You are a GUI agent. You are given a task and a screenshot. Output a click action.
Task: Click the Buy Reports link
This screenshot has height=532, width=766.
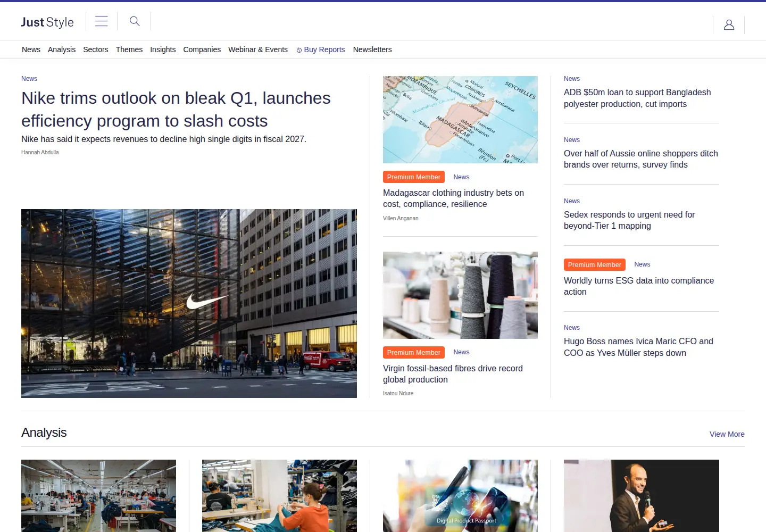click(321, 49)
